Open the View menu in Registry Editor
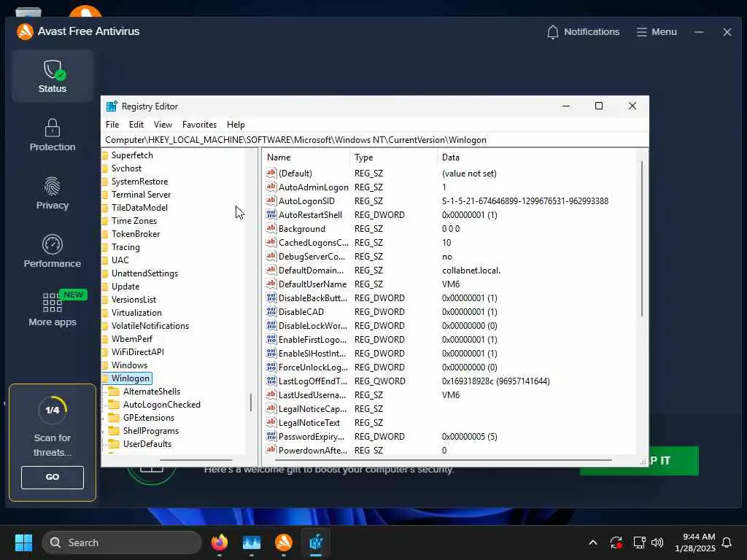Screen dimensions: 747x560 [163, 125]
